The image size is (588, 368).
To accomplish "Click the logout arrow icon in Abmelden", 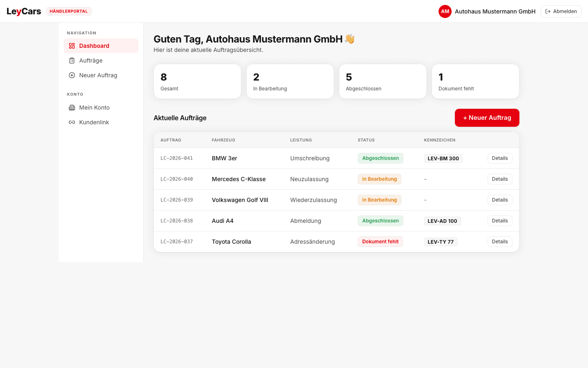I will coord(548,11).
